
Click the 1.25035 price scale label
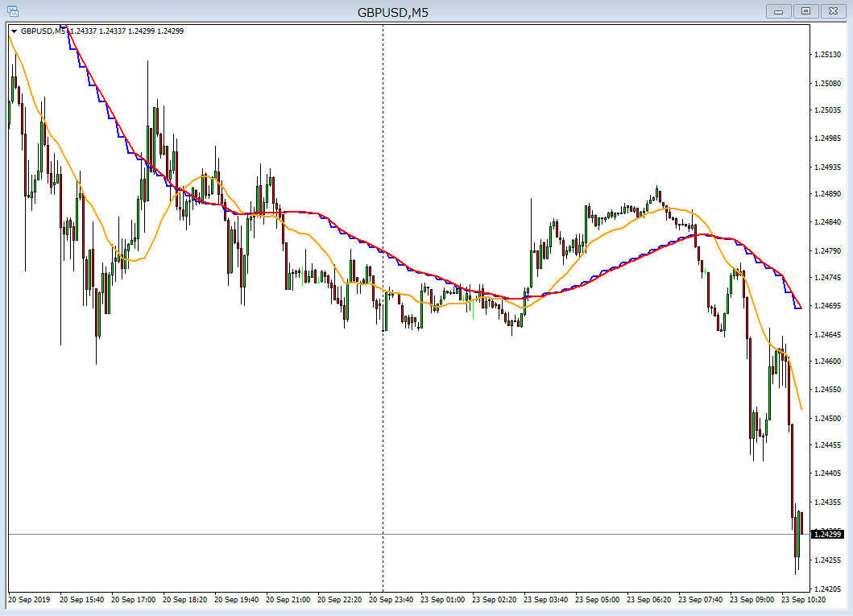point(827,110)
